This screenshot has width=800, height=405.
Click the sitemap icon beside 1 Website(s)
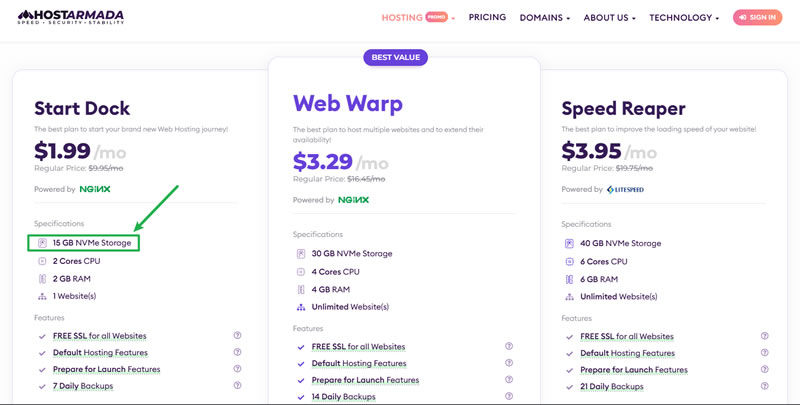pyautogui.click(x=42, y=296)
